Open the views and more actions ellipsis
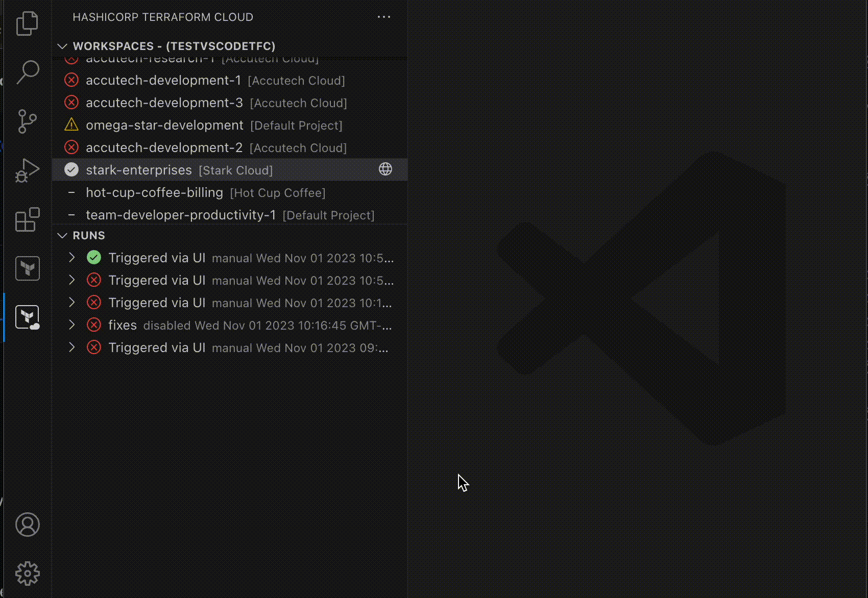Image resolution: width=868 pixels, height=598 pixels. (383, 17)
